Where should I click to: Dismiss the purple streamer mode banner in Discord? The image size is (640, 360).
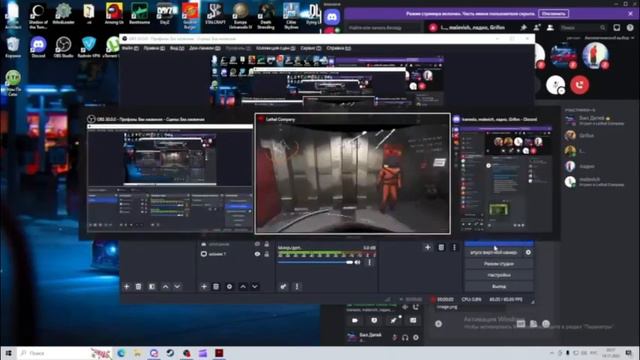(x=631, y=13)
